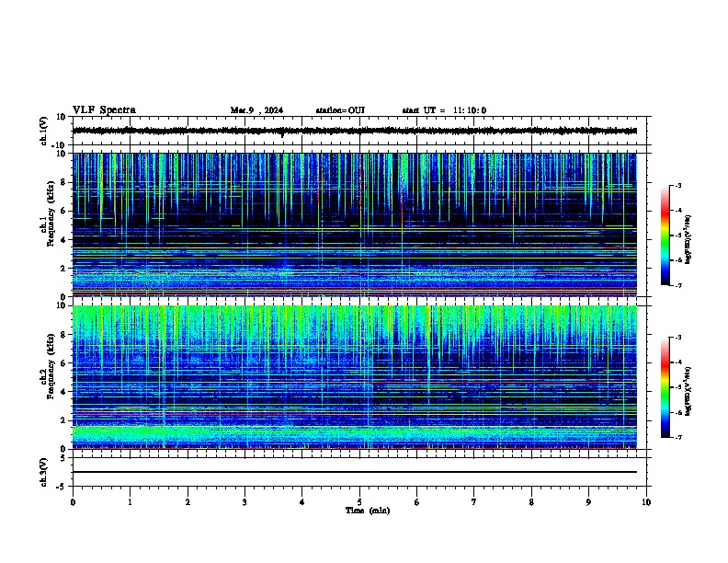Click time axis tick label "2"
728x563 pixels.
(188, 502)
